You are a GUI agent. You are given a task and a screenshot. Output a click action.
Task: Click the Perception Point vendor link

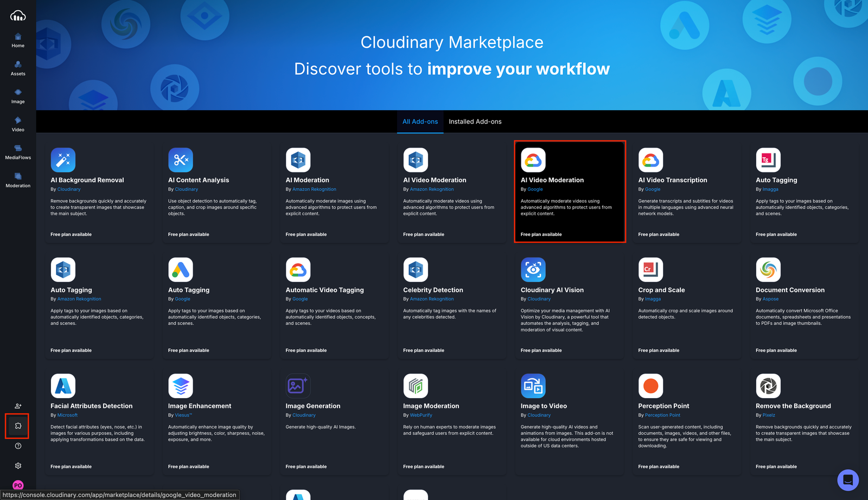(662, 415)
